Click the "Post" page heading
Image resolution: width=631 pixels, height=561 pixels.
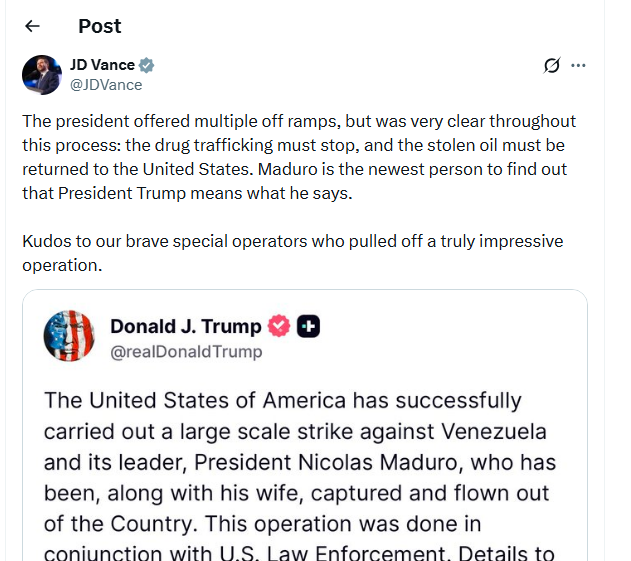(x=100, y=26)
